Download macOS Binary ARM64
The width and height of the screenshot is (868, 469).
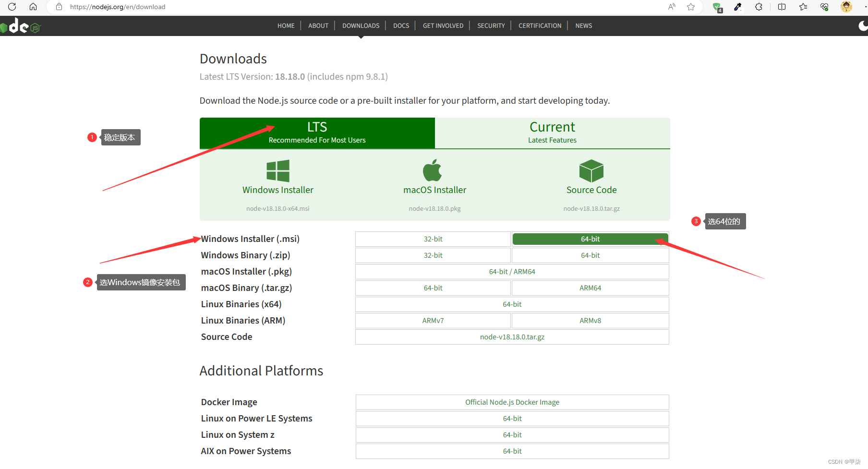tap(591, 288)
